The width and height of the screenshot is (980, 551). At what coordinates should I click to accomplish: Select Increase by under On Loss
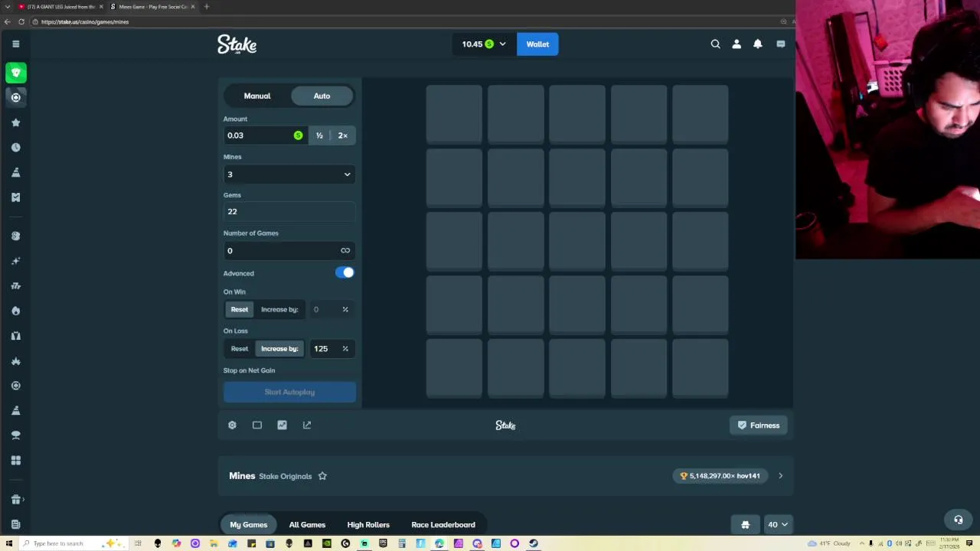coord(279,348)
